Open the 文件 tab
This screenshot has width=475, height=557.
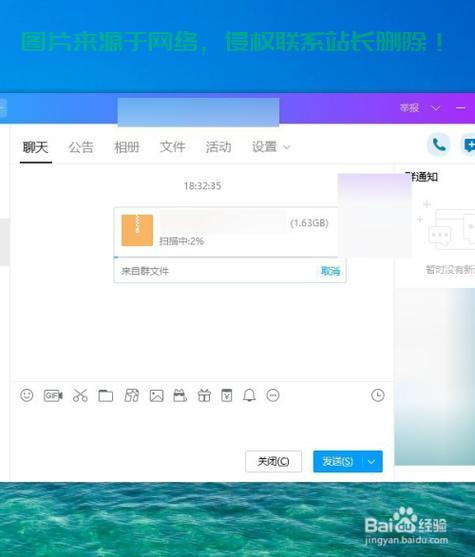coord(173,147)
